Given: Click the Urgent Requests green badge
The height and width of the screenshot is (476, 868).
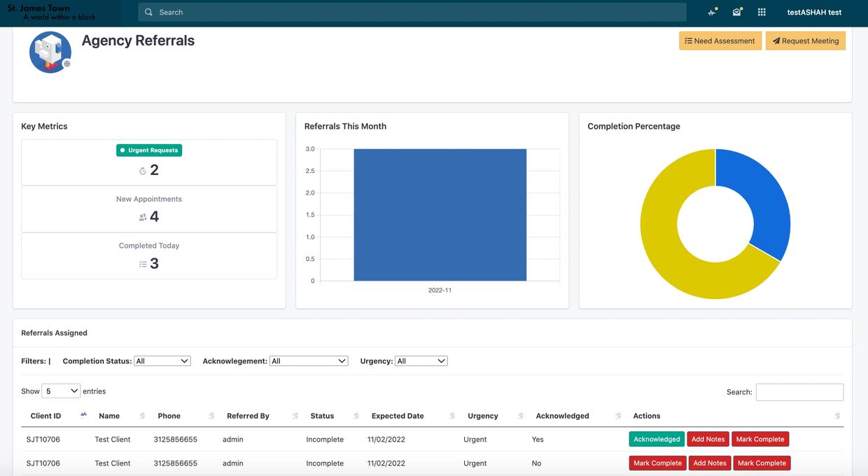Looking at the screenshot, I should point(149,150).
